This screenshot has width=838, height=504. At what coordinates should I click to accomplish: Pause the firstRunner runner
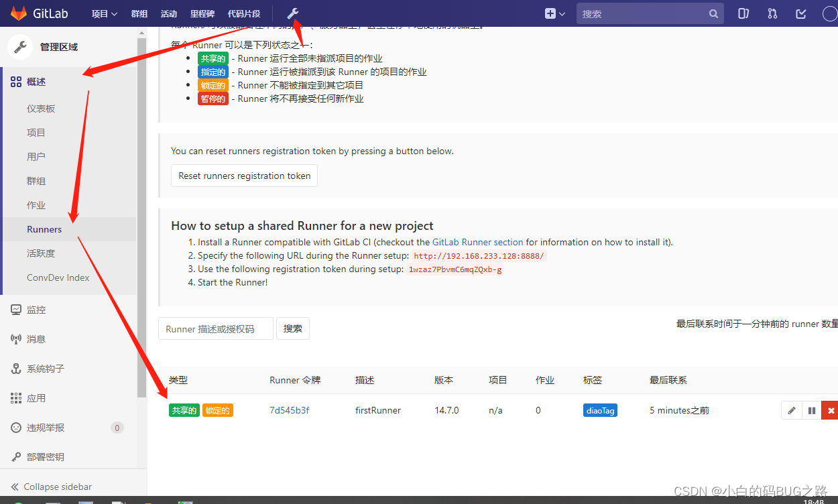click(812, 409)
